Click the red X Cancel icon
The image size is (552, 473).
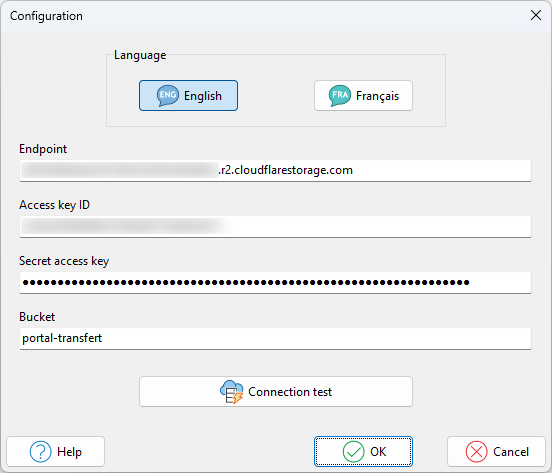tap(476, 452)
